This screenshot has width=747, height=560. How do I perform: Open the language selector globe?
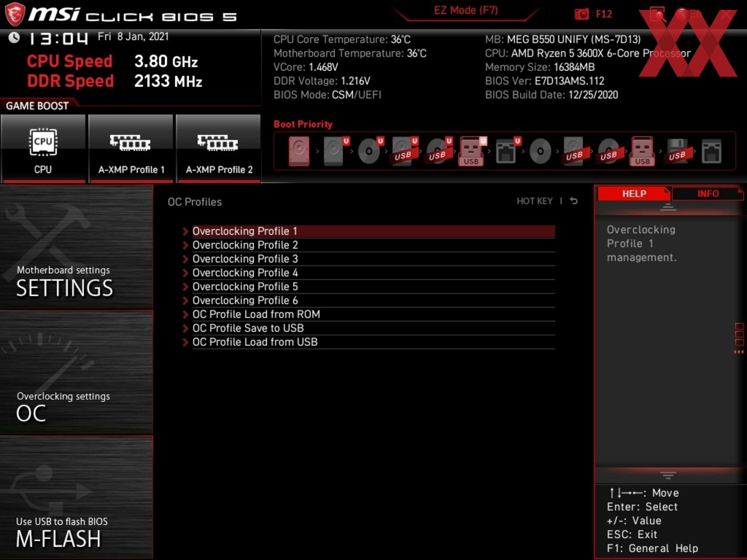click(x=682, y=14)
